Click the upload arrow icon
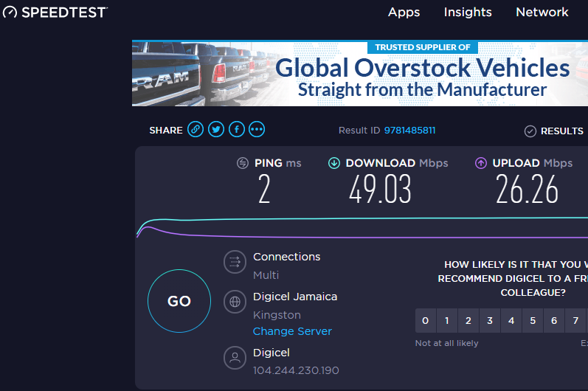 coord(481,163)
